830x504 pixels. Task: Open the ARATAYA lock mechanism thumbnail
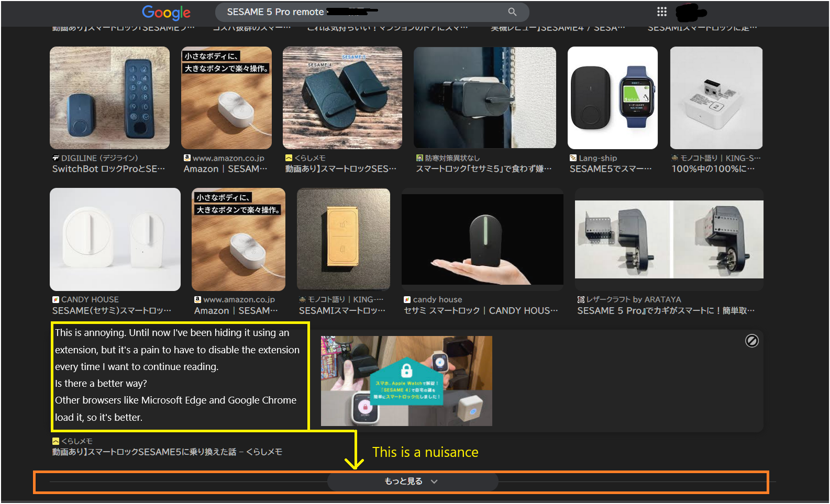pos(669,239)
